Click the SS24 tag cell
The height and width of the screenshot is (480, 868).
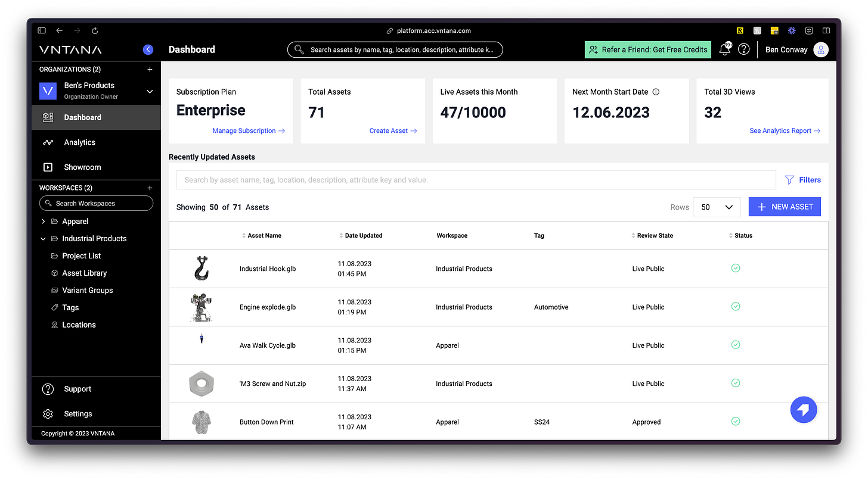542,422
